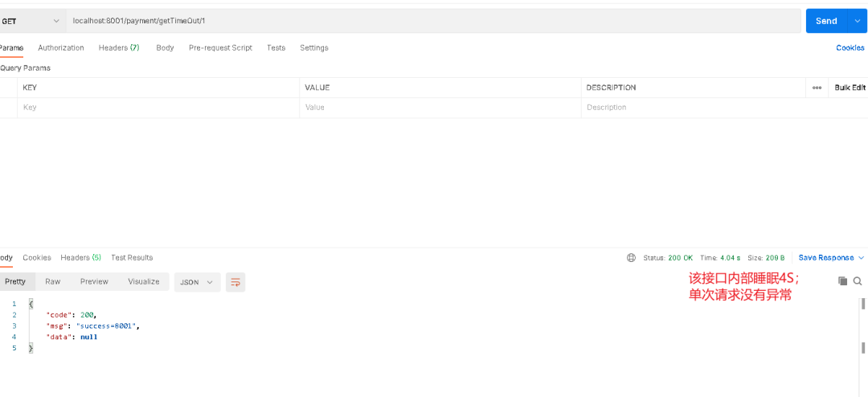Viewport: 868px width, 397px height.
Task: Open the Send options dropdown arrow
Action: [x=856, y=21]
